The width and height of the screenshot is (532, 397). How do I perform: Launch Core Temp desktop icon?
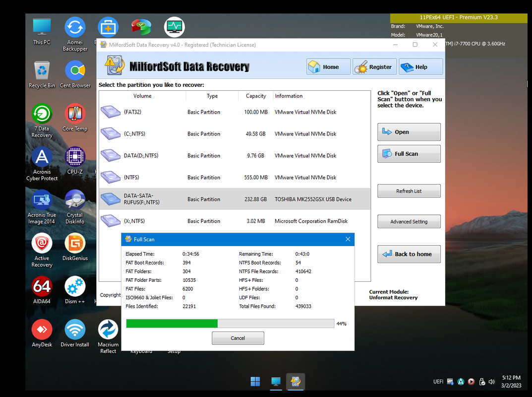pos(75,118)
